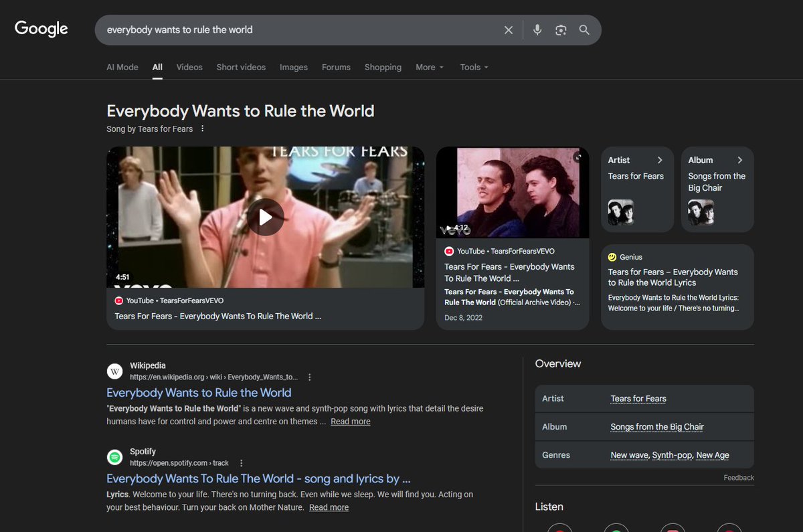Start voice search with the microphone icon
Screen dimensions: 803x532
[537, 30]
